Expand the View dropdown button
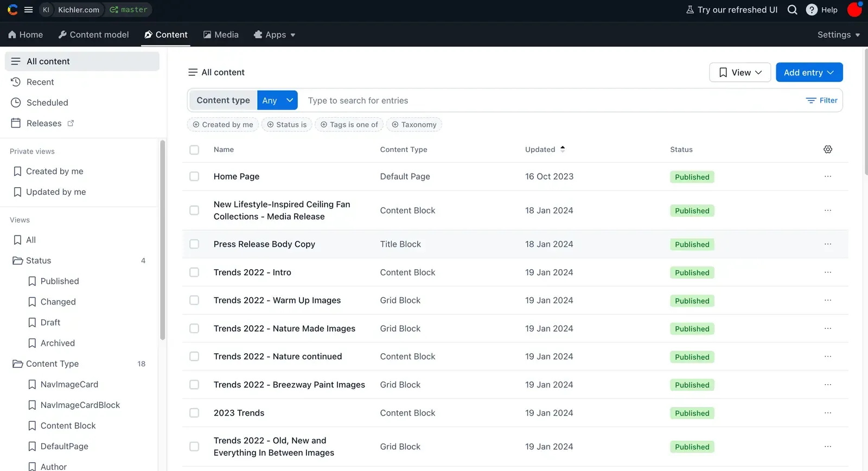Screen dimensions: 868x471 pos(740,72)
